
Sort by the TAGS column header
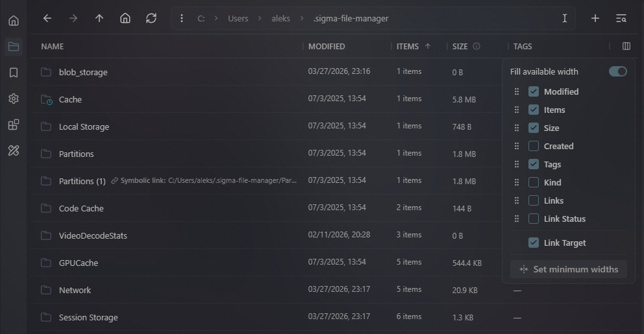(523, 46)
